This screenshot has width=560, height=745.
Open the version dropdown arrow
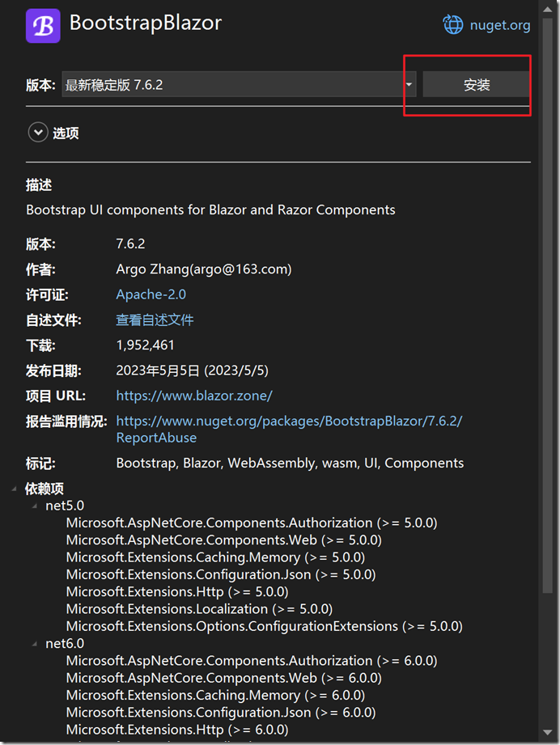point(409,84)
